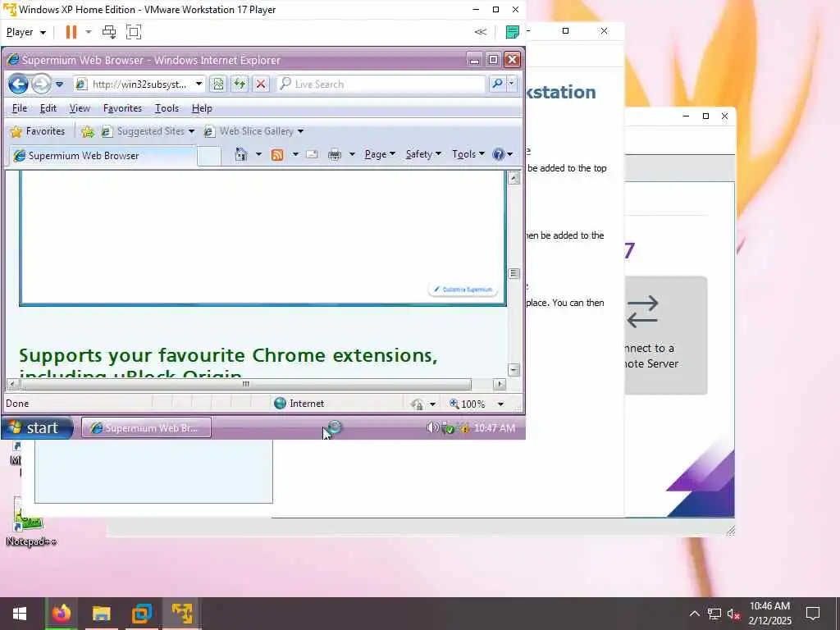Open the green VMware notes icon
The width and height of the screenshot is (840, 630).
[512, 32]
